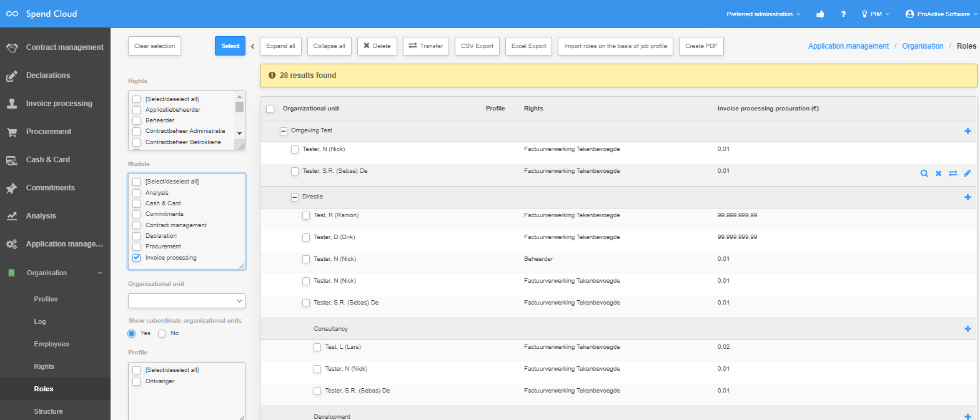This screenshot has width=980, height=420.
Task: Click the CSV Export button
Action: click(x=477, y=46)
